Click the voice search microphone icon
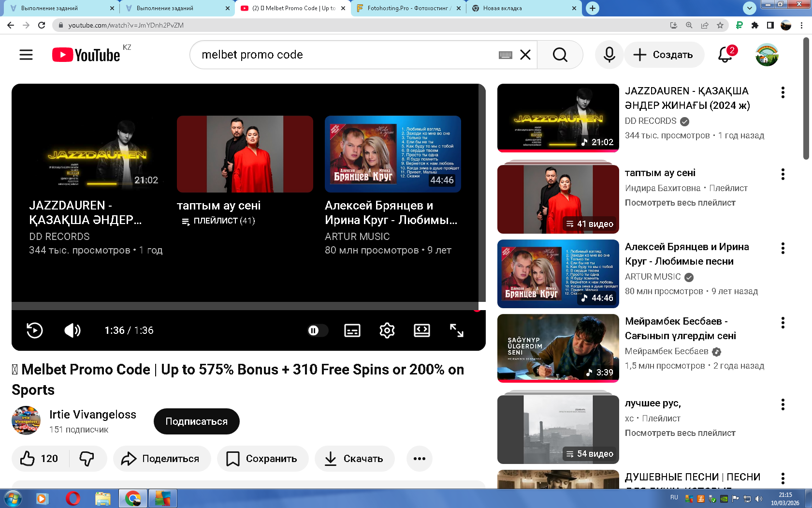 click(609, 55)
